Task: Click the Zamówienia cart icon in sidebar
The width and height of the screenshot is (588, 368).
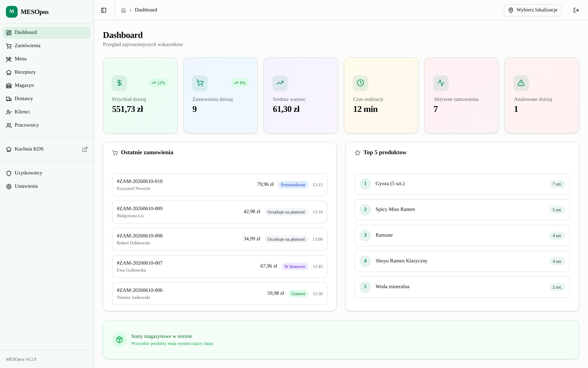Action: tap(9, 46)
